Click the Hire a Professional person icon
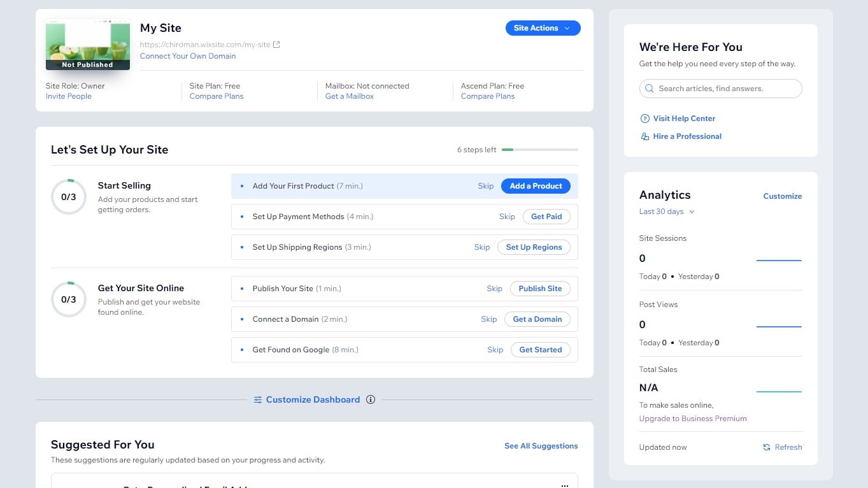868x488 pixels. 644,136
